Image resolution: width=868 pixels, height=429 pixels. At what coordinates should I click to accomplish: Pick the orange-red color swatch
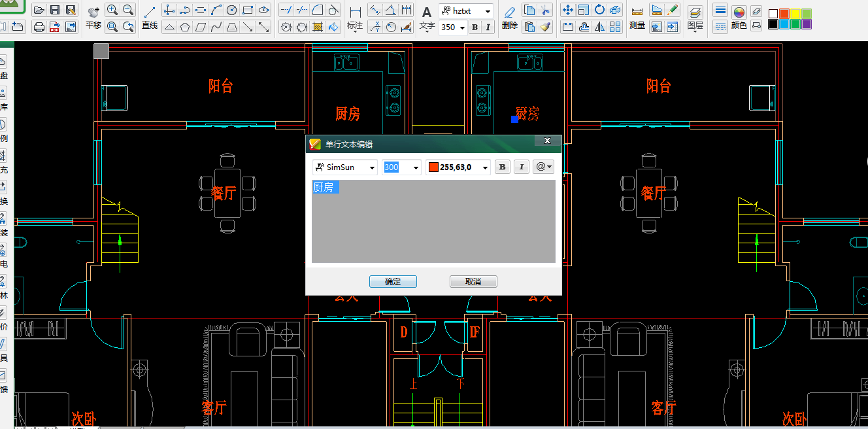click(x=784, y=14)
